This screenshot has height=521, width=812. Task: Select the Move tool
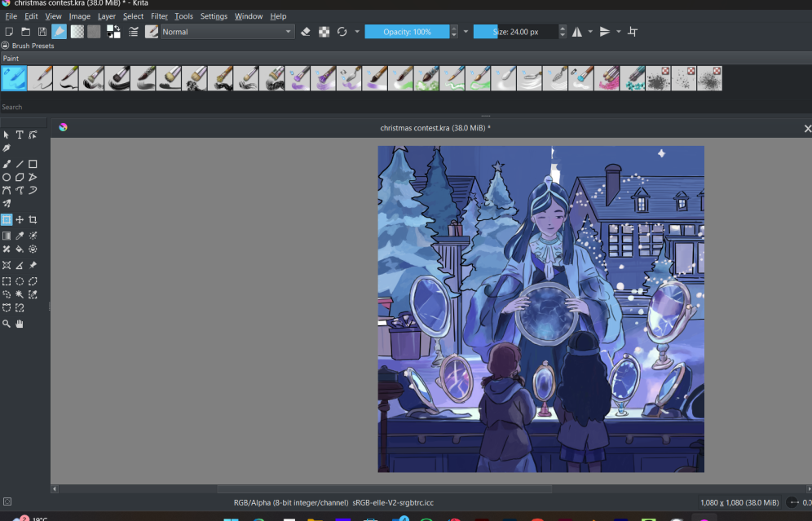click(x=20, y=219)
